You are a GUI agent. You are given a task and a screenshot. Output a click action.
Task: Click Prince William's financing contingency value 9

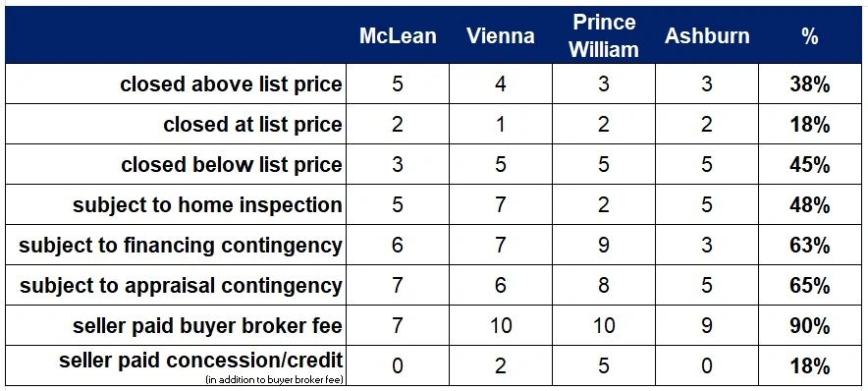604,246
